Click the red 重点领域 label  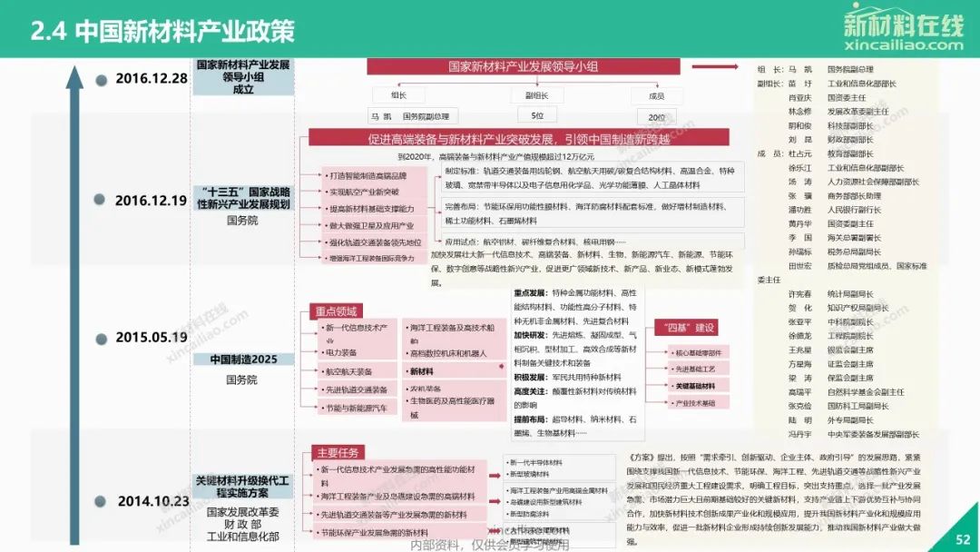click(337, 310)
